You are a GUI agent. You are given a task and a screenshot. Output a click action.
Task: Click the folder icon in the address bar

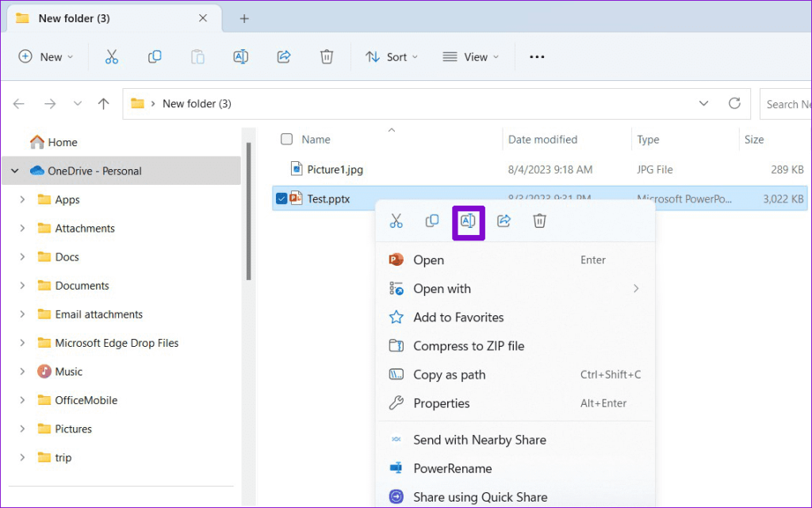click(137, 104)
